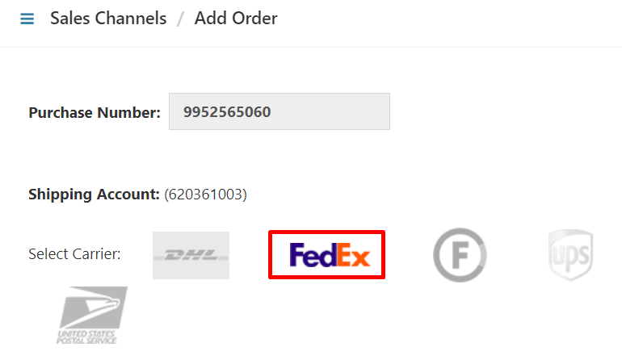Click the Add Order breadcrumb title
The image size is (622, 364).
(x=236, y=19)
